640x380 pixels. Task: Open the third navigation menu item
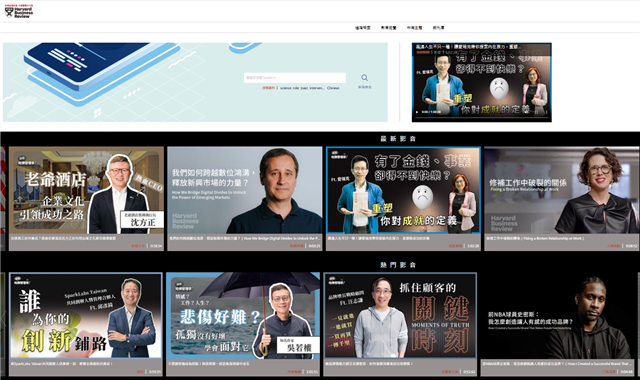point(414,28)
